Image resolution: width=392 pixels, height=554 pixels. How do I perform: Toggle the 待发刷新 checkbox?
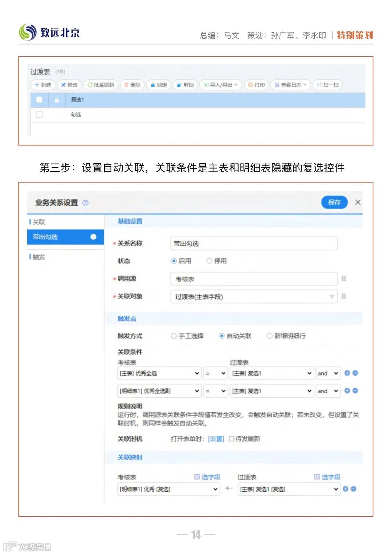click(232, 439)
